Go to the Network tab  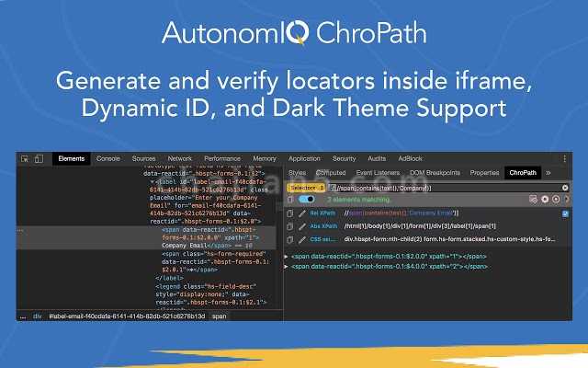pos(180,159)
